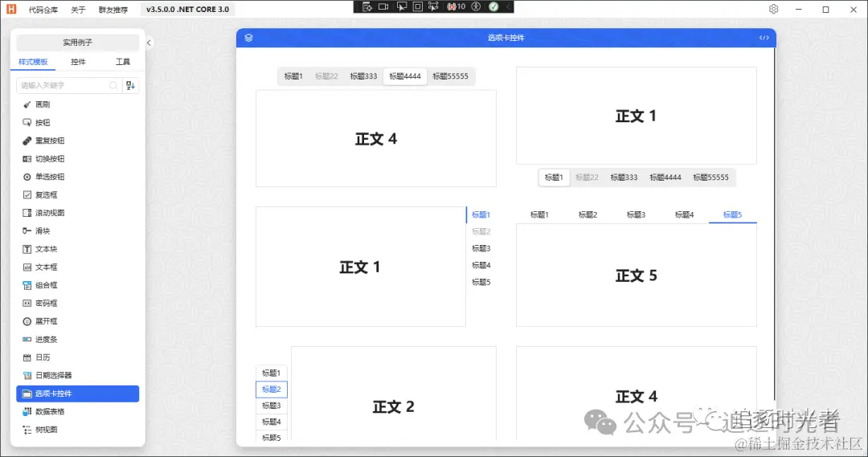
Task: Open the 进度条 progress bar sample
Action: [x=77, y=339]
